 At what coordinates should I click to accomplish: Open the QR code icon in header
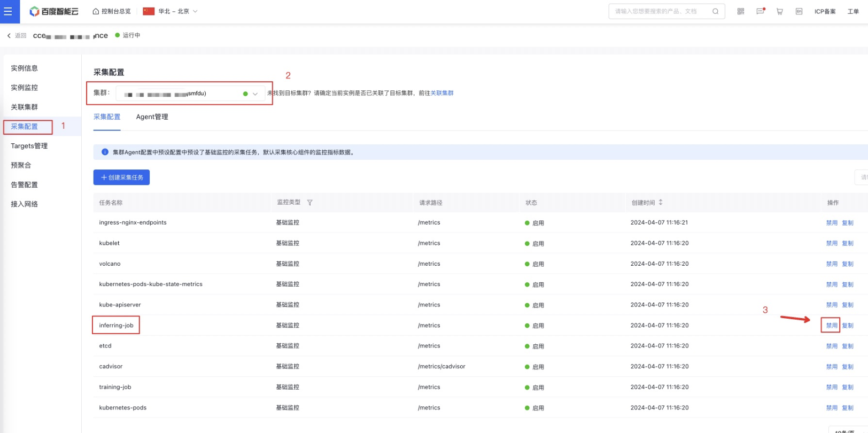coord(741,11)
